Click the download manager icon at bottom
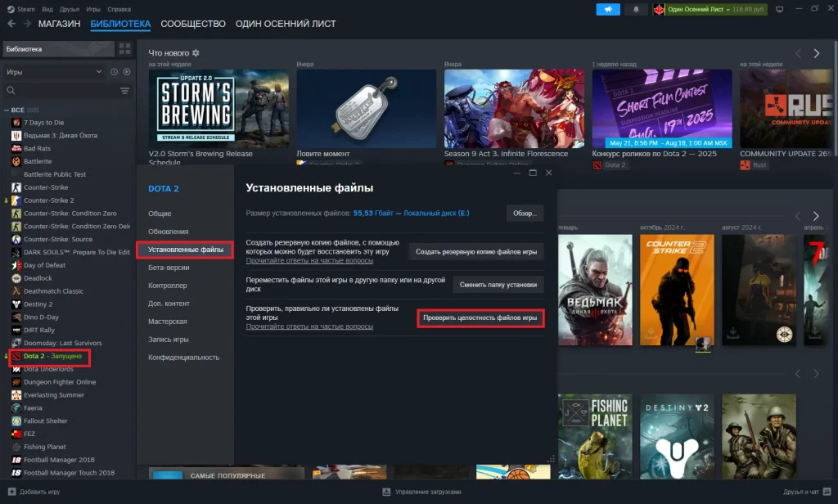Screen dimensions: 838x504 click(x=386, y=492)
